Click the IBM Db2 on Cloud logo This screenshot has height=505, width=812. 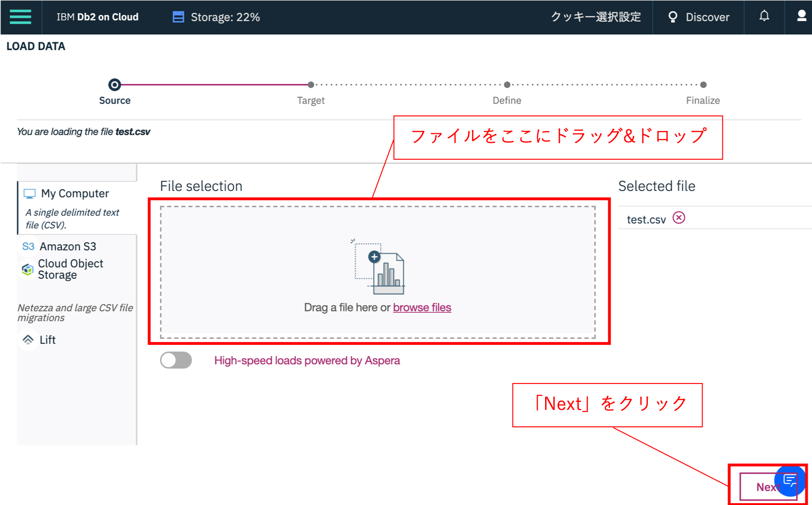(x=97, y=17)
